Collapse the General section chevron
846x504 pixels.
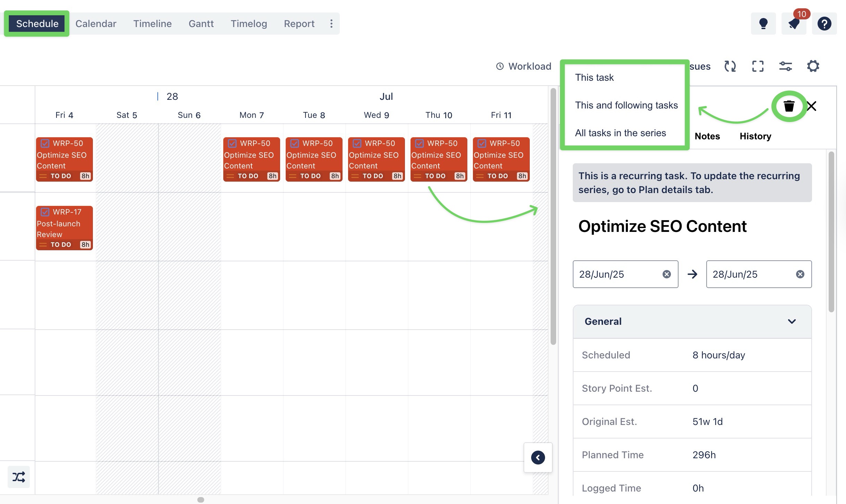(792, 321)
